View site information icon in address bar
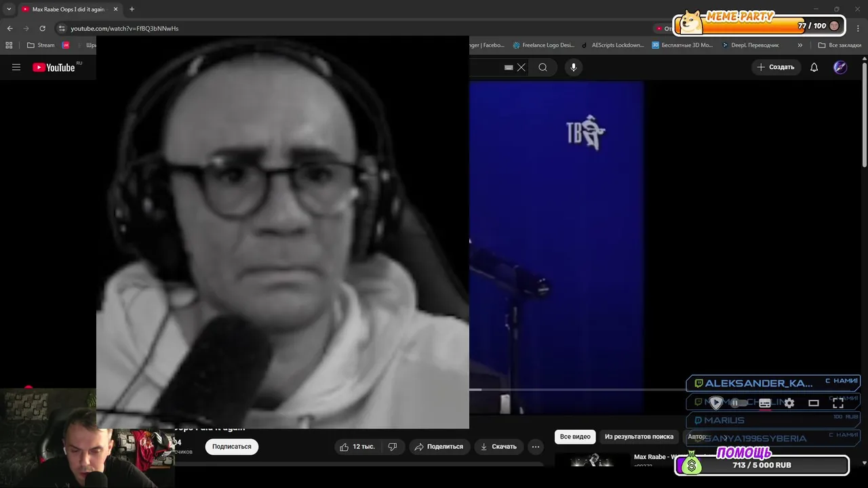 click(62, 28)
